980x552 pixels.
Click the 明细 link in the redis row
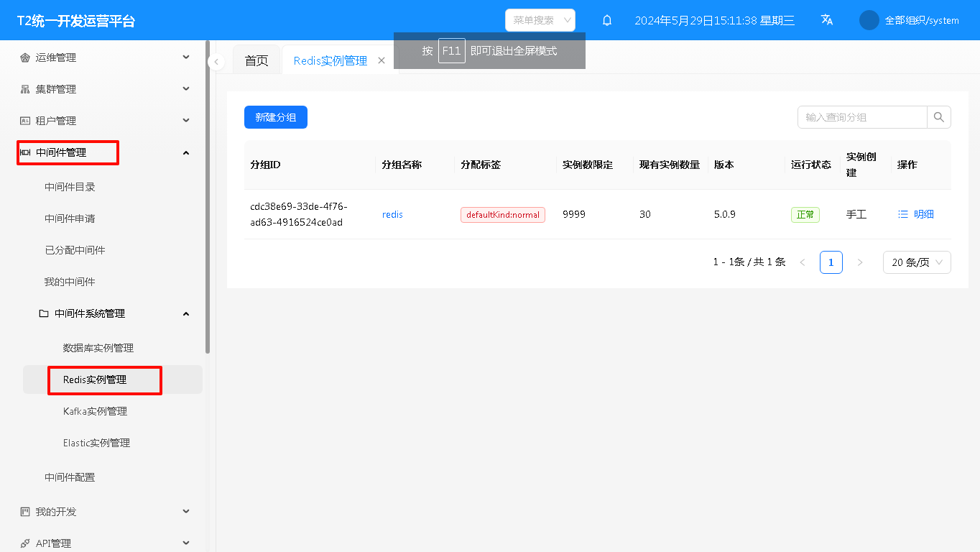pos(924,214)
